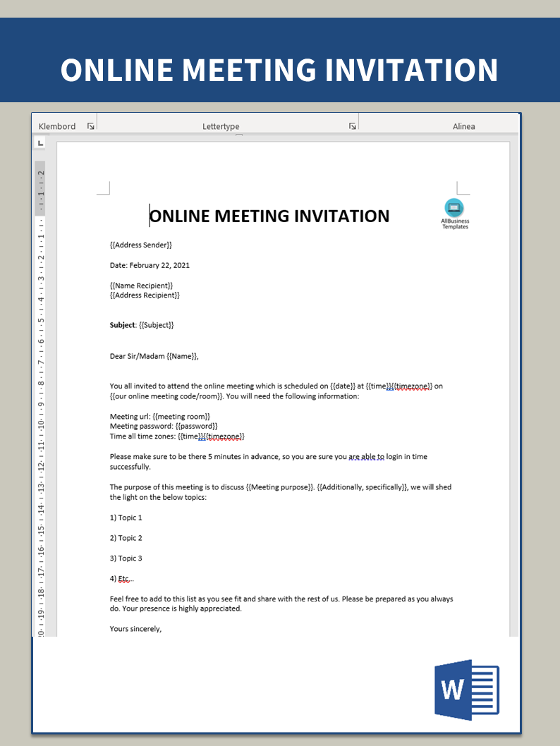Click the blue Online Meeting Invitation banner title
This screenshot has height=746, width=560.
[x=279, y=70]
